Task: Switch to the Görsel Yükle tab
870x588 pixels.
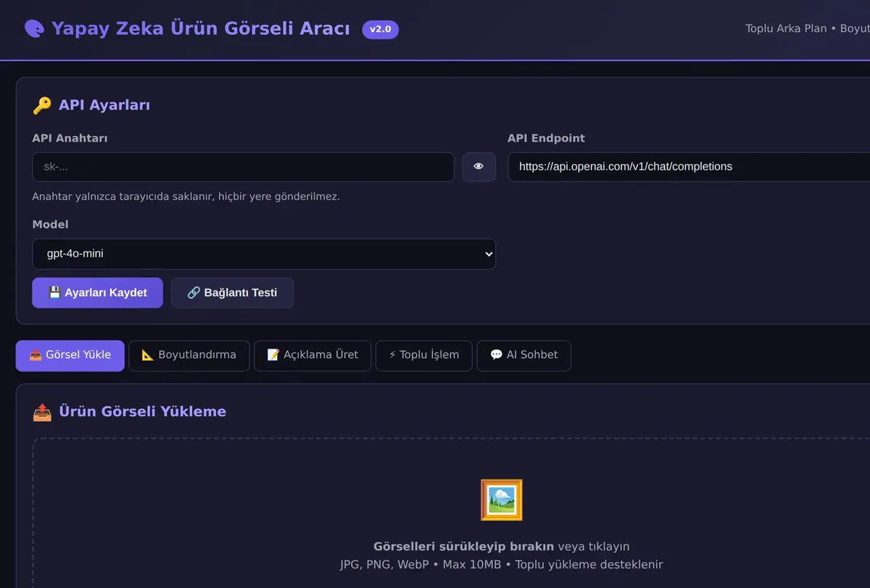Action: 70,355
